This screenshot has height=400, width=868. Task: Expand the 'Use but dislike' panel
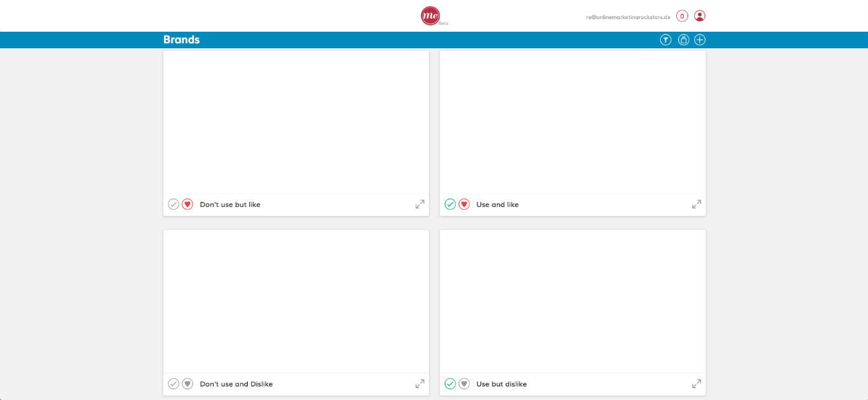[696, 384]
